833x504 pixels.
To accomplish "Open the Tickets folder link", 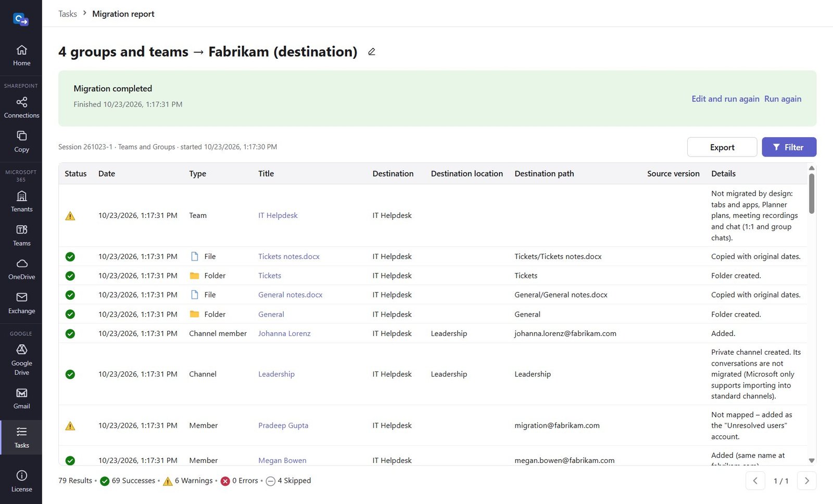I will click(x=270, y=276).
